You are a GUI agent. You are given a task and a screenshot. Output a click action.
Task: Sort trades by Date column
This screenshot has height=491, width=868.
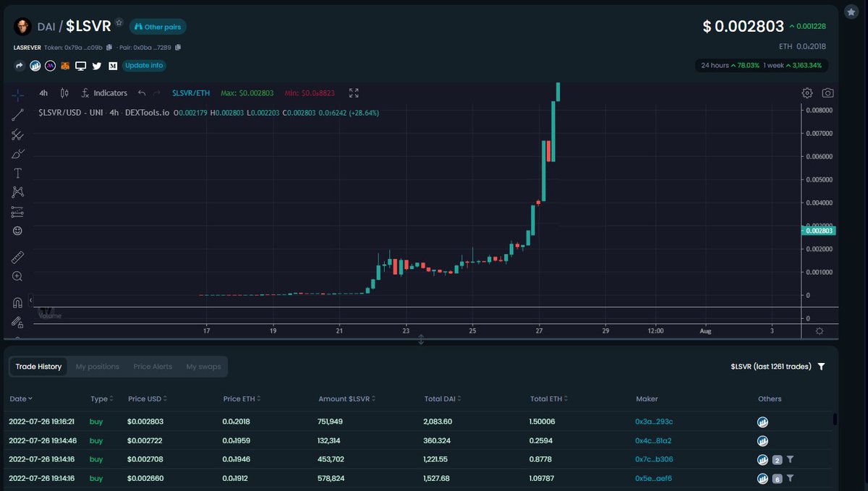[x=20, y=399]
